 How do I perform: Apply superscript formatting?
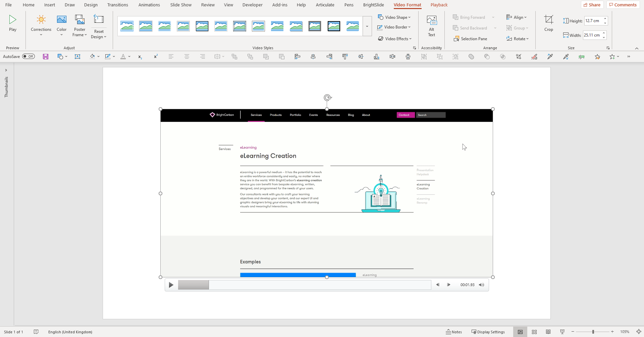click(156, 57)
